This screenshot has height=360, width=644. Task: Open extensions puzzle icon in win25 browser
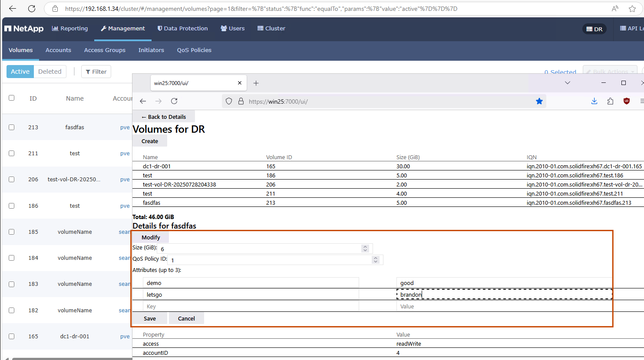click(610, 101)
